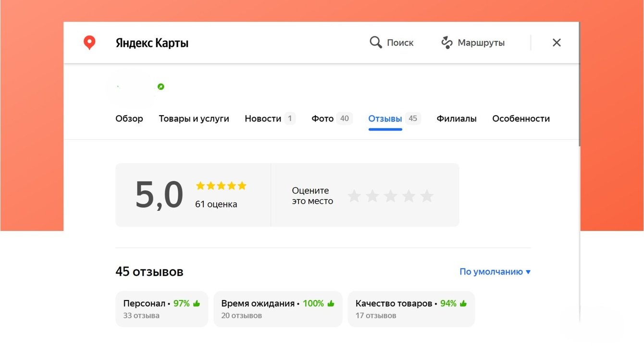Open the "Товары и услуги" tab
The image size is (644, 362).
194,119
